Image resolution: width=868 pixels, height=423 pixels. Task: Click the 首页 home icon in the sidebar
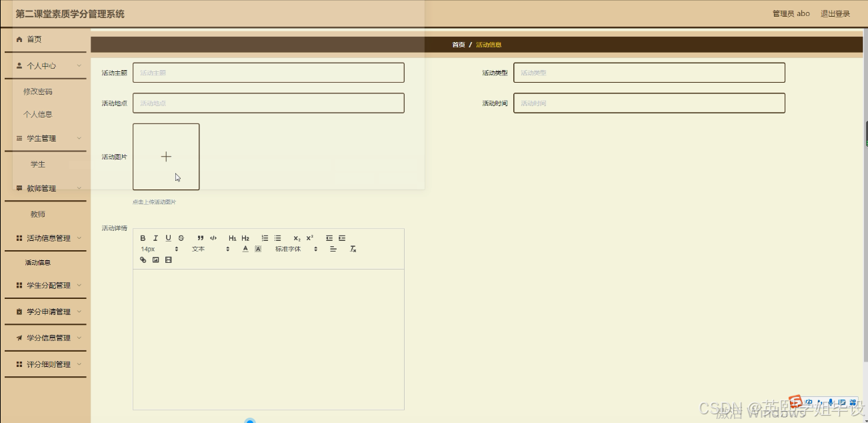tap(19, 39)
